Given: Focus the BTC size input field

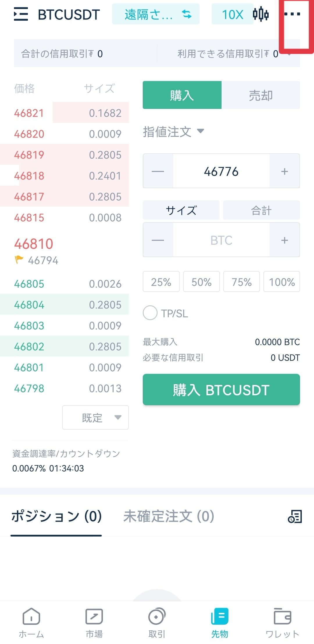Looking at the screenshot, I should pos(221,240).
